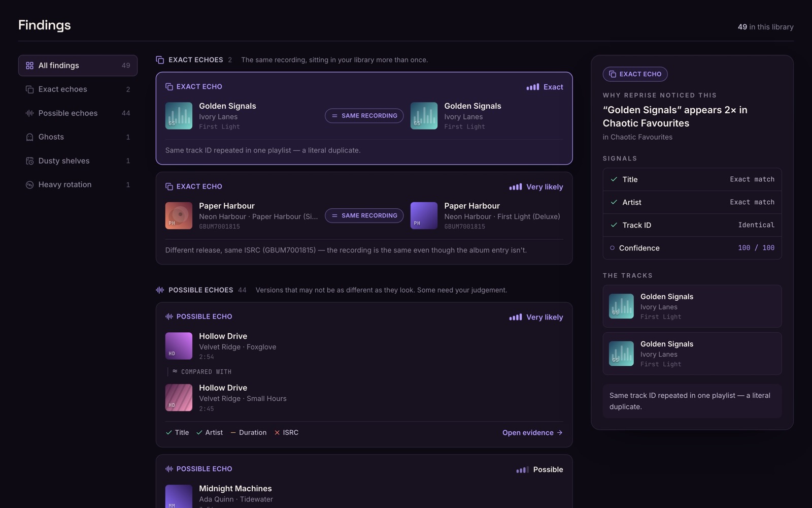Viewport: 812px width, 508px height.
Task: Select the first Golden Signals track in The Tracks
Action: coord(692,306)
